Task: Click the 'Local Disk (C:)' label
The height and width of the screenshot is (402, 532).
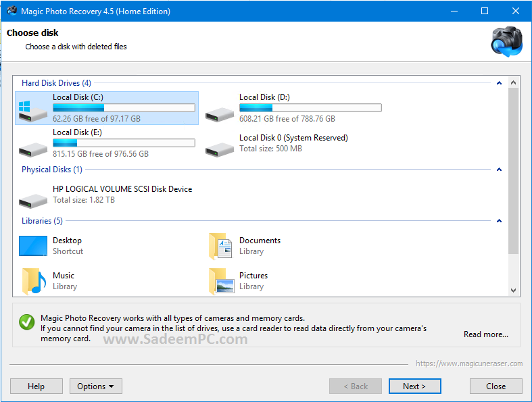Action: pos(78,97)
